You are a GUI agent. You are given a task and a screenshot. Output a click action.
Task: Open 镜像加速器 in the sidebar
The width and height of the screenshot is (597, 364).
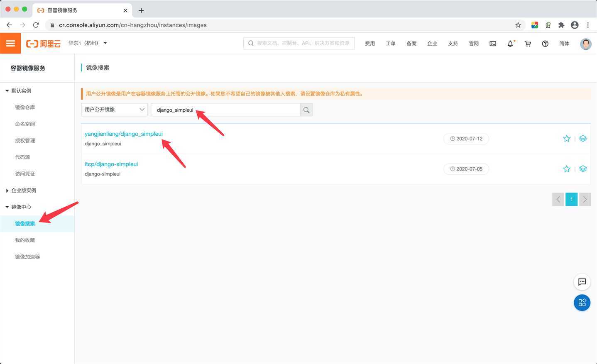[x=27, y=257]
